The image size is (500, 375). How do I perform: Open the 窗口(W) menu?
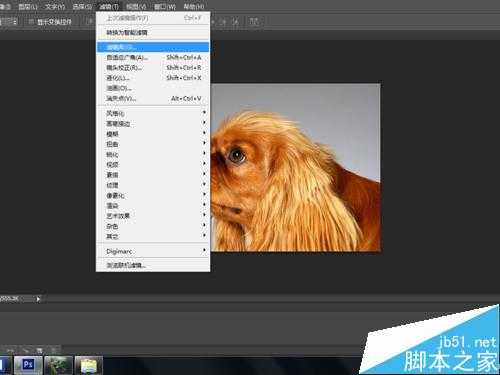tap(165, 6)
